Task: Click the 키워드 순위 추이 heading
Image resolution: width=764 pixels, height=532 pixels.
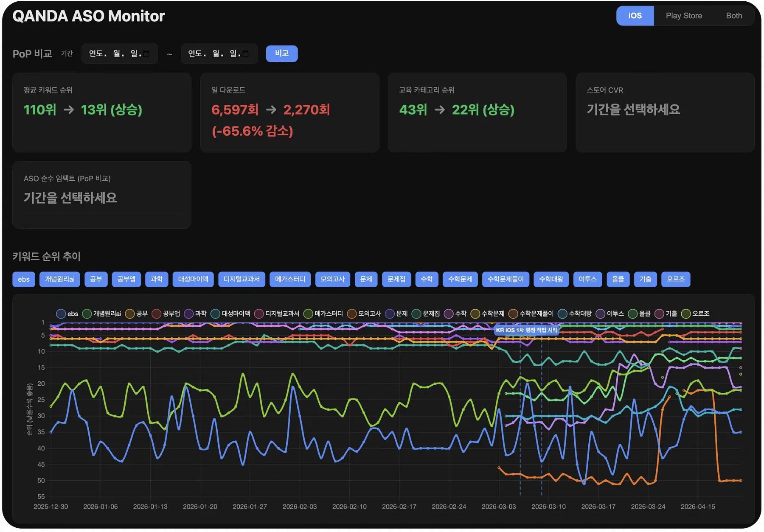Action: click(x=46, y=256)
